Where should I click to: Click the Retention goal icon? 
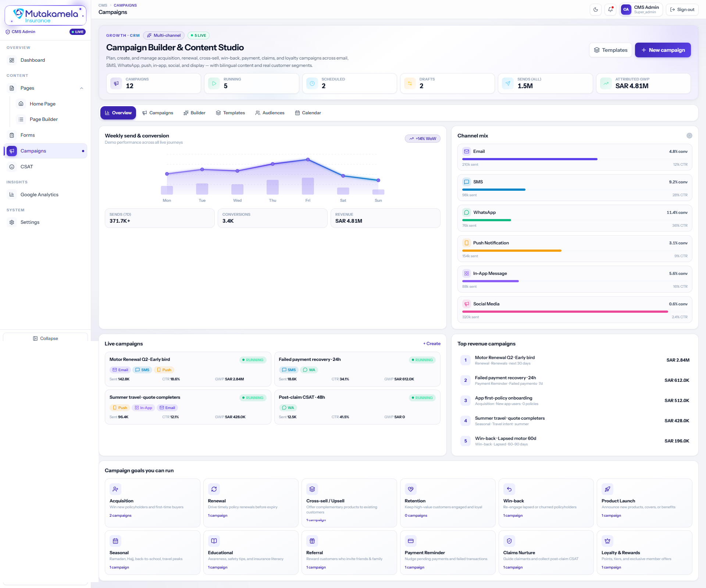(x=411, y=489)
